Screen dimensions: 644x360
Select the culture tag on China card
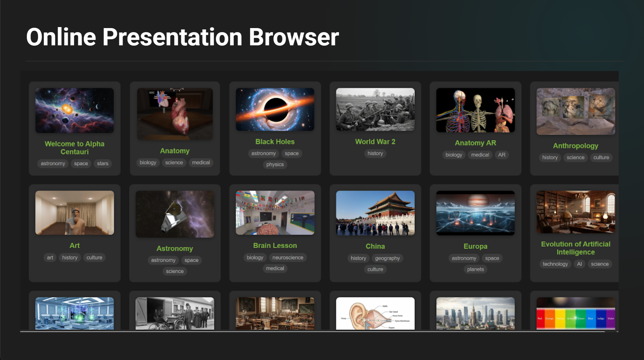(375, 269)
